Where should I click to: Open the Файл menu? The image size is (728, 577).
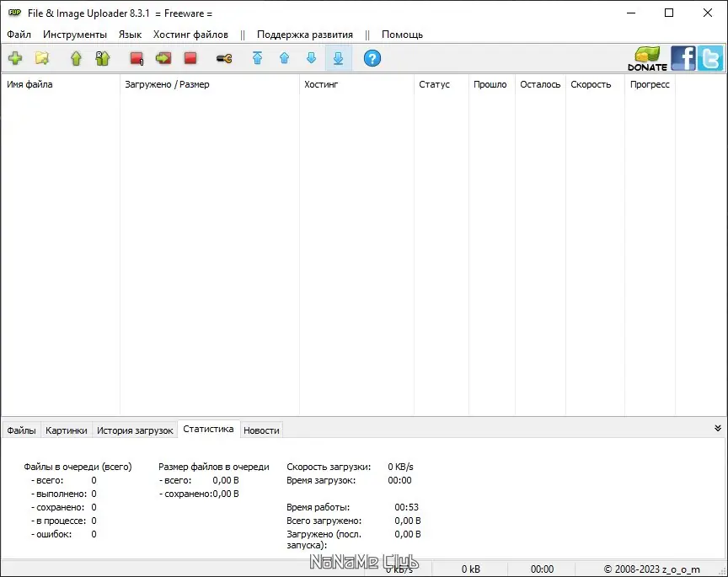[19, 35]
